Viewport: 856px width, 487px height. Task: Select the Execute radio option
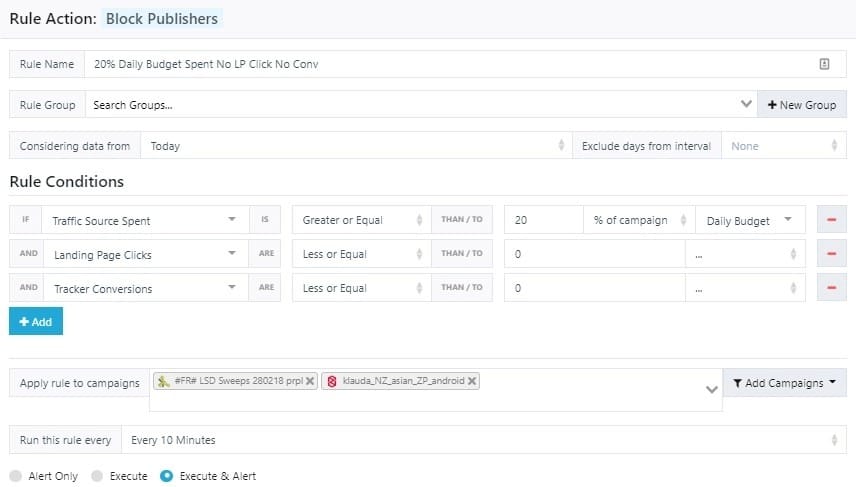pyautogui.click(x=97, y=476)
